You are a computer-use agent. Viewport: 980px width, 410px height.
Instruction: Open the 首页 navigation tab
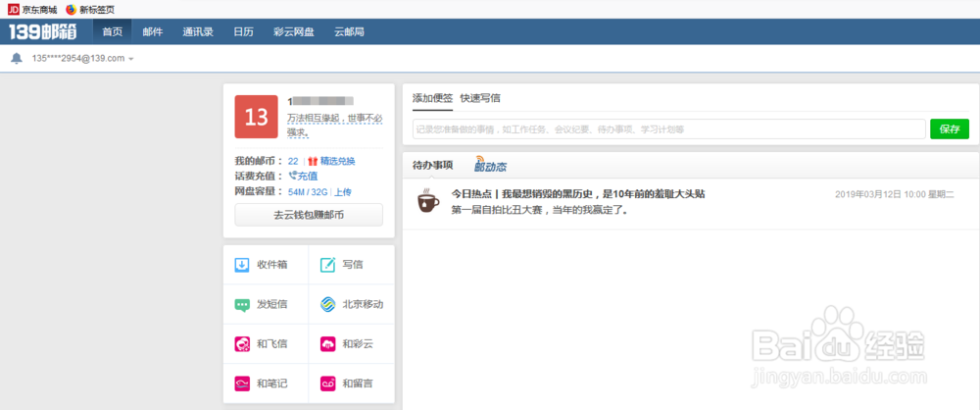(x=113, y=32)
